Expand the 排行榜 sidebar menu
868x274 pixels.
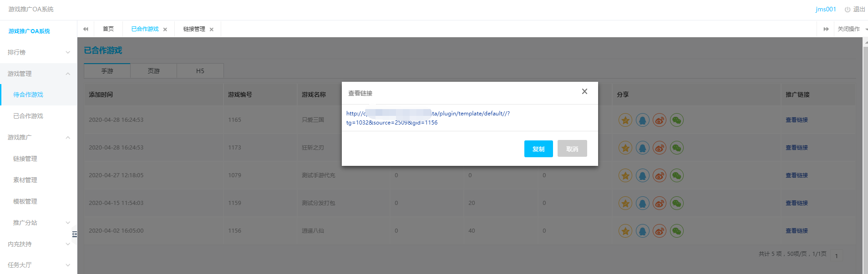[38, 52]
